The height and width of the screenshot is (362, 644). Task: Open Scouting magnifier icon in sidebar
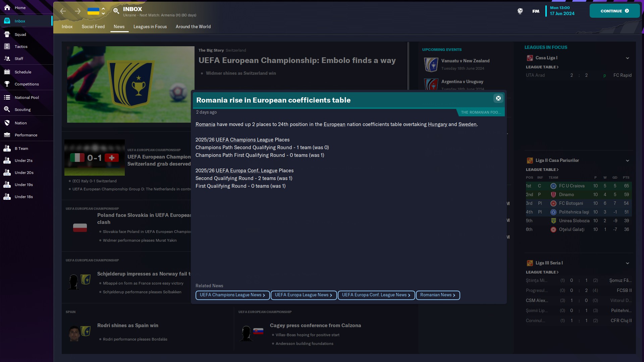click(x=7, y=110)
